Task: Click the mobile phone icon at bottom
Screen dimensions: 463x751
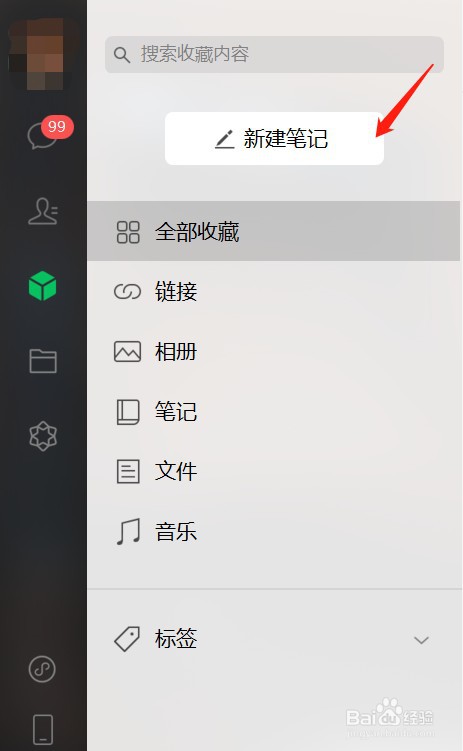Action: click(x=43, y=729)
